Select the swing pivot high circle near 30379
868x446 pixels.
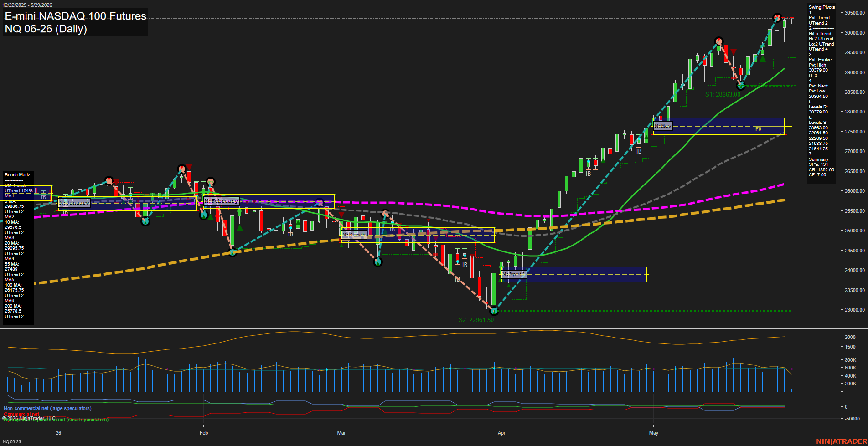tap(777, 18)
